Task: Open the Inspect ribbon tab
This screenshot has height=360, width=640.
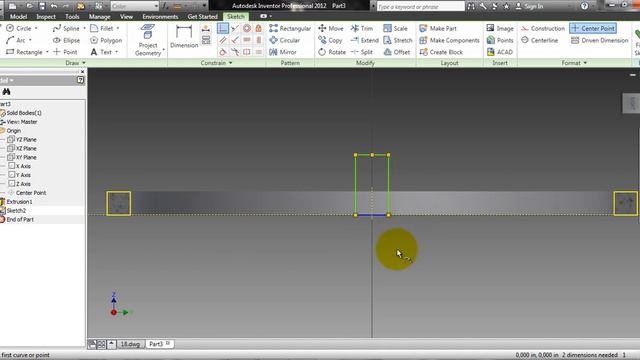Action: coord(46,16)
